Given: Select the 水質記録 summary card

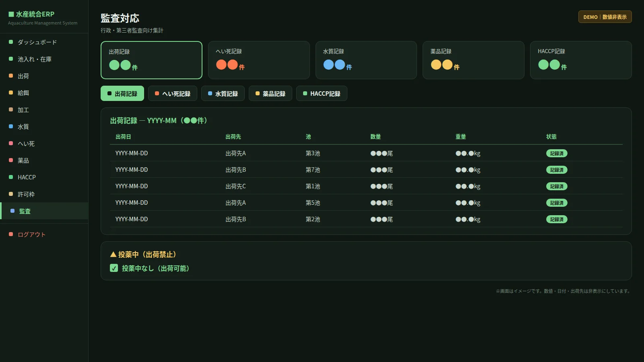Looking at the screenshot, I should [366, 60].
